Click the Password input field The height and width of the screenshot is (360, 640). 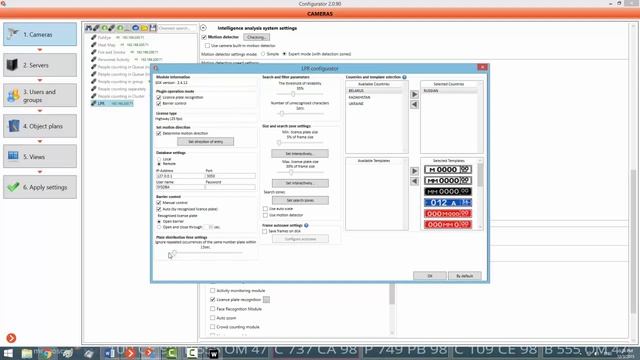tap(231, 187)
